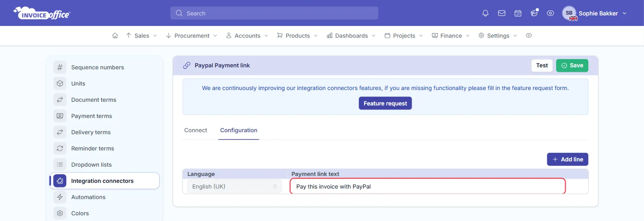Screen dimensions: 644x221
Task: Click the Feature request button
Action: (x=385, y=103)
